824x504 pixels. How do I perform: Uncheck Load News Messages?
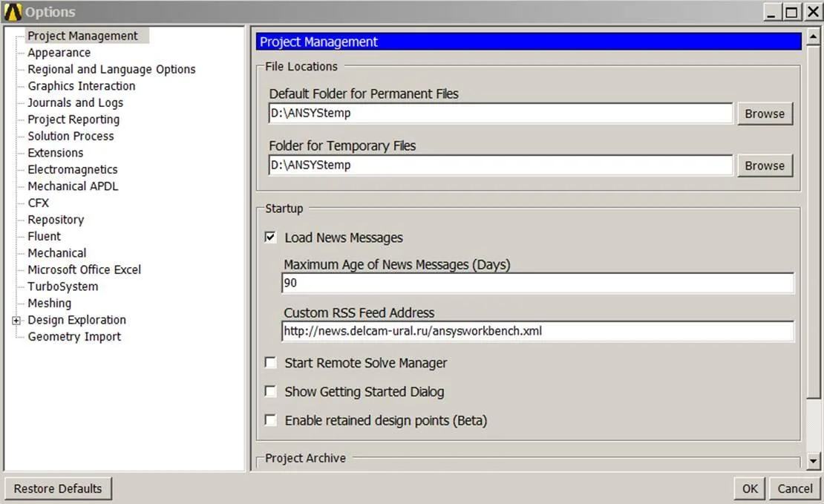[x=271, y=237]
